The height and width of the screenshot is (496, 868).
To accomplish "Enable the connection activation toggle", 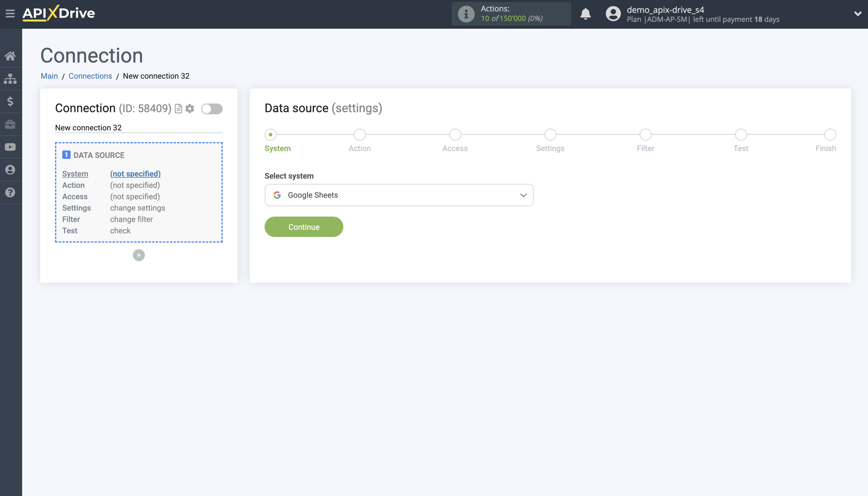I will pos(211,109).
